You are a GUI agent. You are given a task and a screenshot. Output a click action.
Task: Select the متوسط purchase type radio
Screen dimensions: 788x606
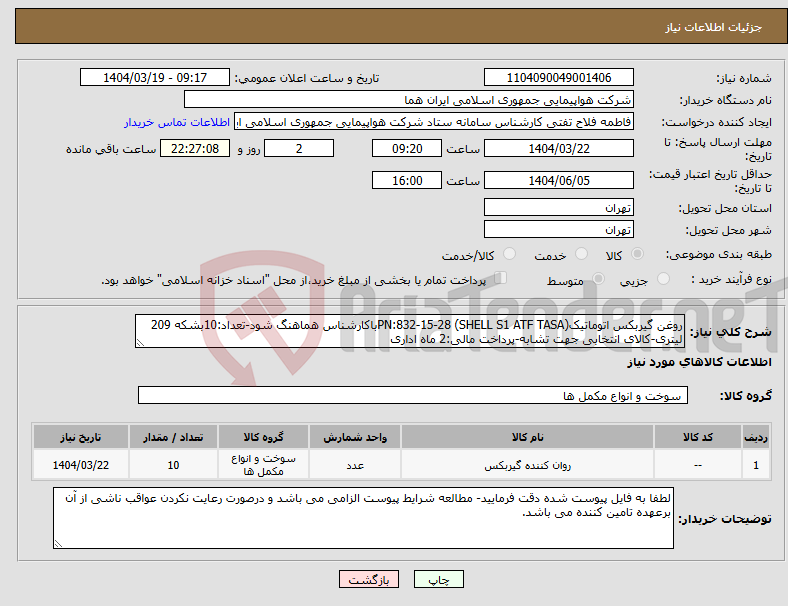point(598,278)
